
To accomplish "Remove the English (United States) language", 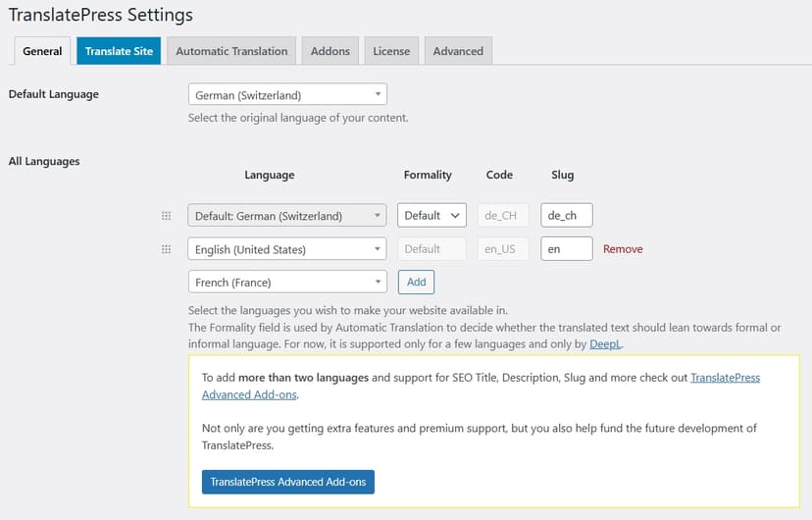I will tap(623, 249).
